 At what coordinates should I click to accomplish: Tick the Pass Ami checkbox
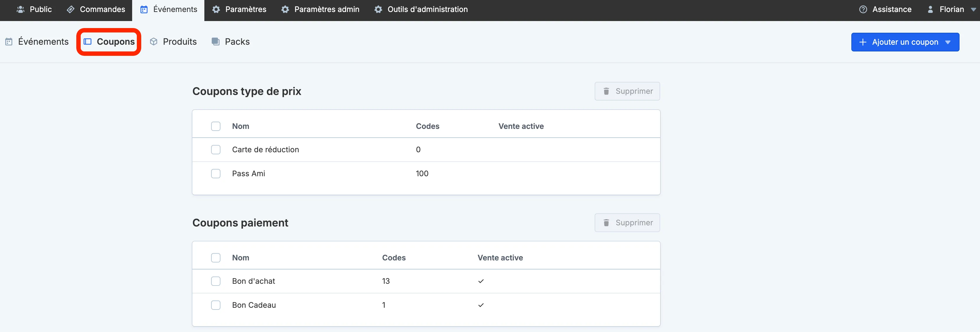coord(216,174)
